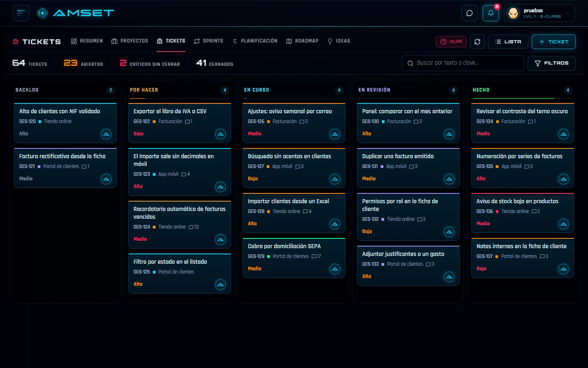Click the 41 Cerrados counter
588x368 pixels.
coord(215,63)
